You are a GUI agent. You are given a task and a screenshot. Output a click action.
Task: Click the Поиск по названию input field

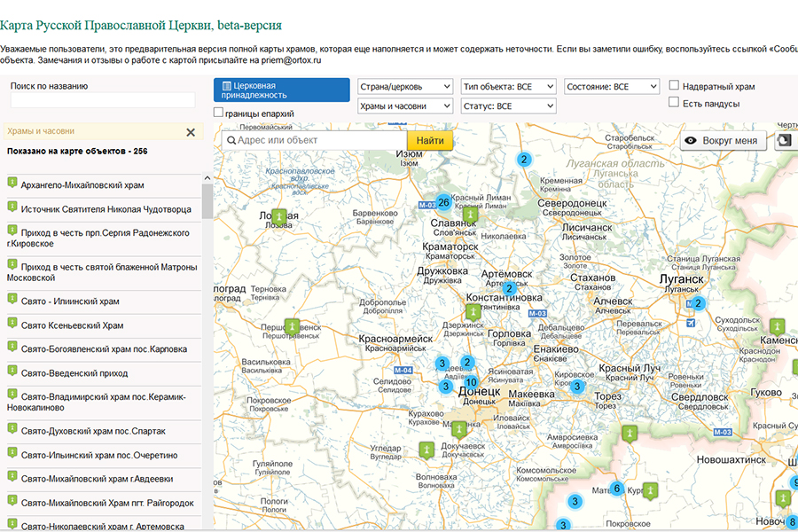click(x=103, y=100)
